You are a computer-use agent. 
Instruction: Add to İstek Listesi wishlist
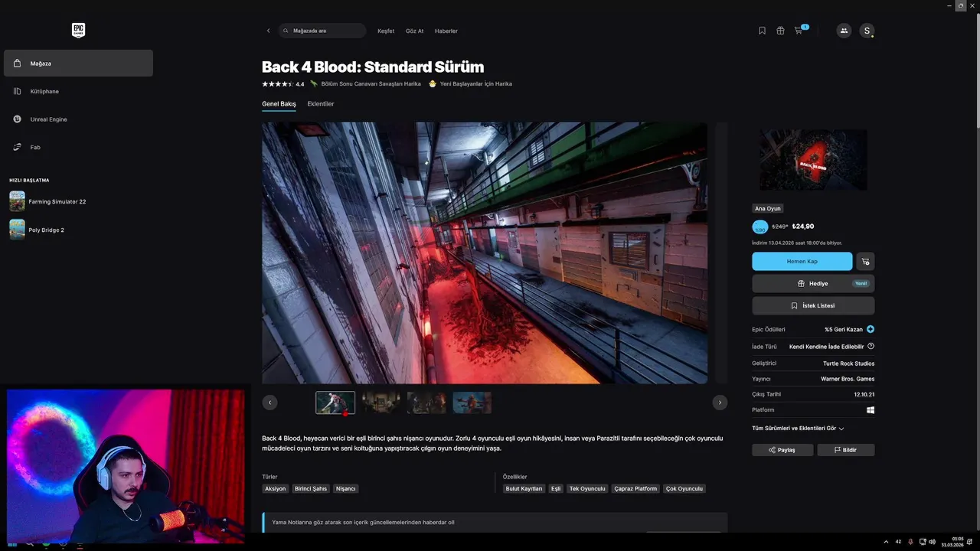(x=813, y=305)
